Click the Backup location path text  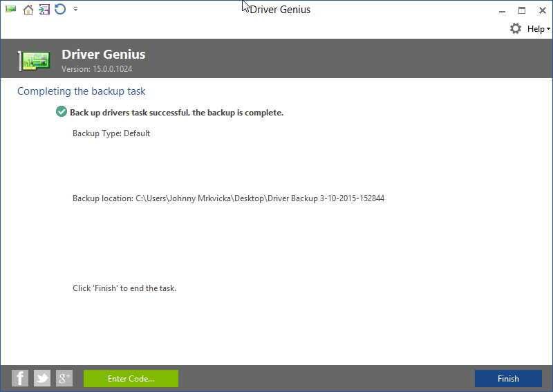229,198
